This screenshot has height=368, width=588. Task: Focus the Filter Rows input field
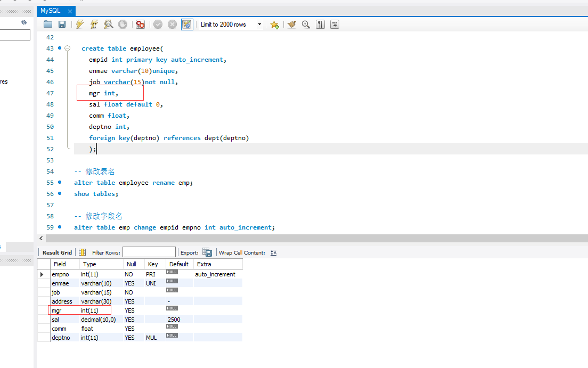point(149,252)
